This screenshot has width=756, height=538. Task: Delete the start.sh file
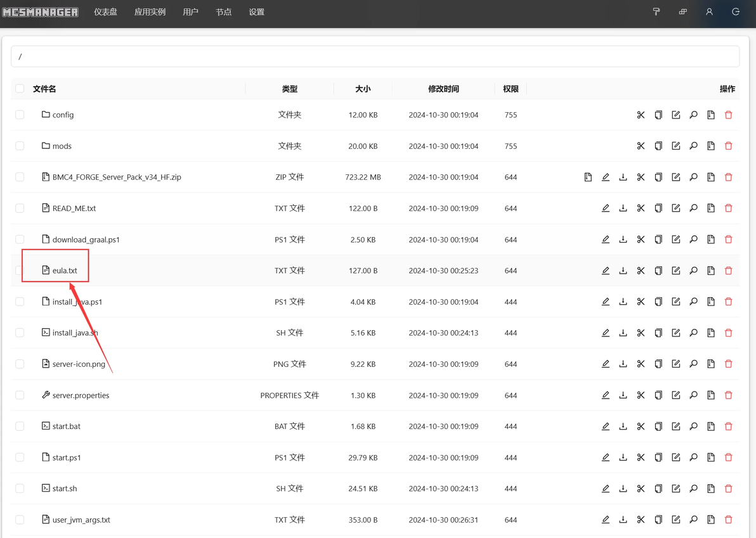tap(729, 489)
